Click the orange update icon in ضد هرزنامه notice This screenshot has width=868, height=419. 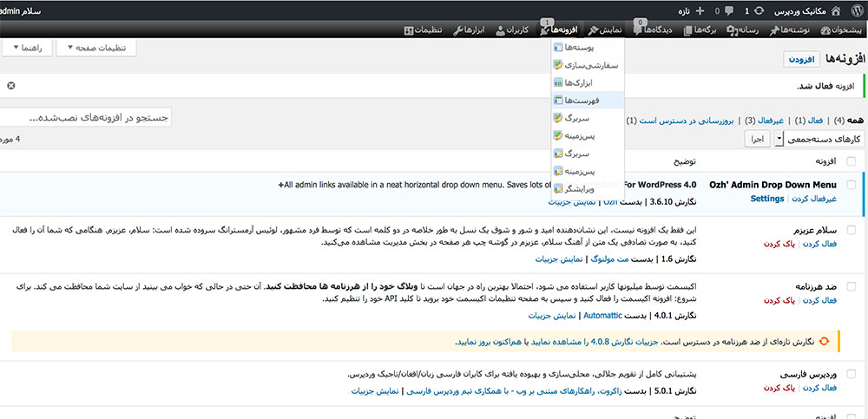825,342
